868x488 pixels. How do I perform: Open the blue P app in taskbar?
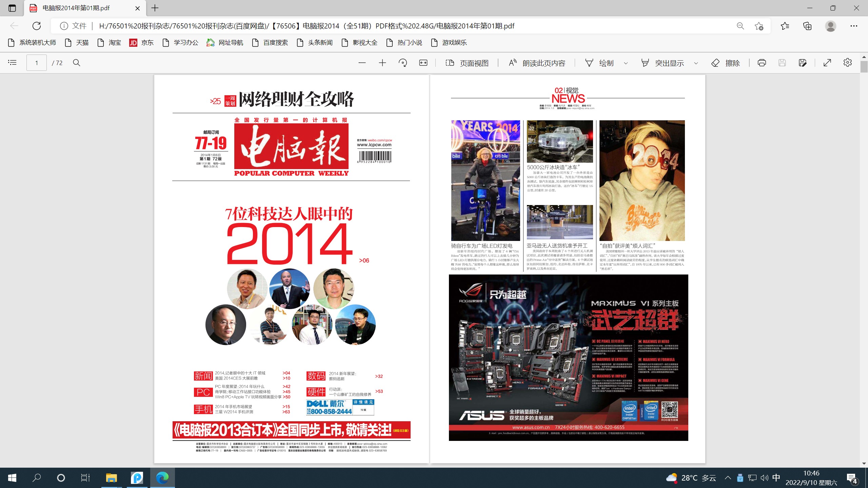137,478
